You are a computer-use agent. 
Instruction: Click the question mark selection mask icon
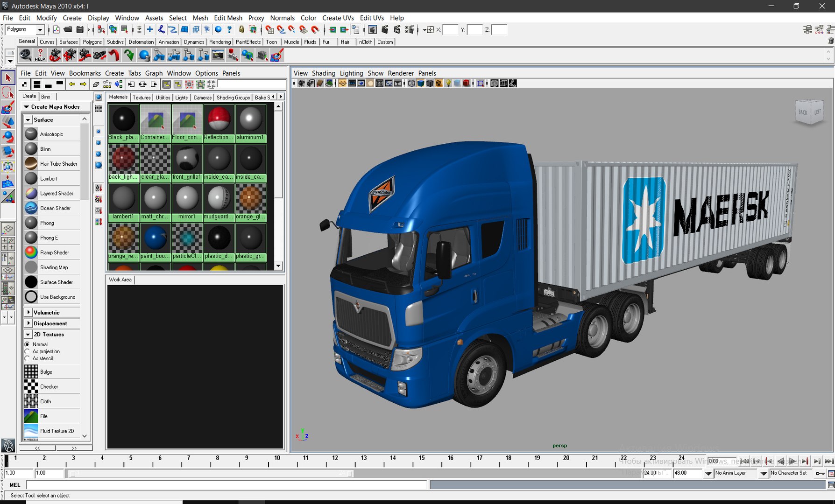[x=229, y=29]
